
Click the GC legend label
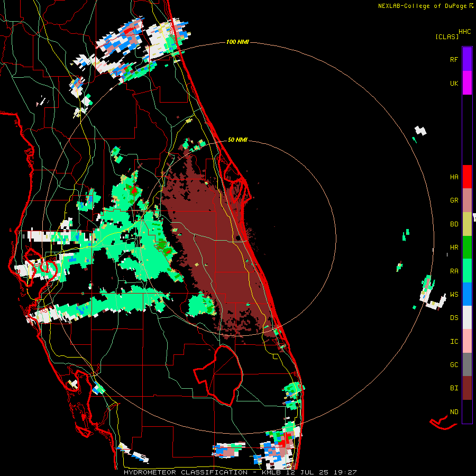454,364
